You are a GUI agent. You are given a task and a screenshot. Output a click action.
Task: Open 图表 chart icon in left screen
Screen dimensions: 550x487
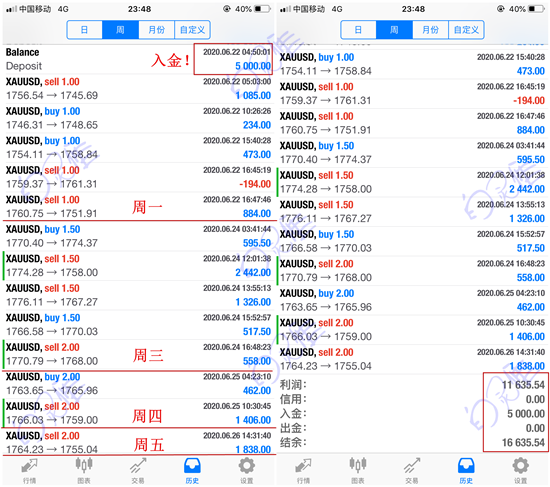tap(84, 471)
